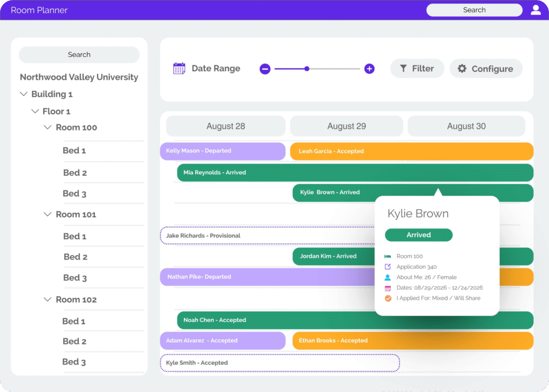Click the I Applied For checkmark icon
The height and width of the screenshot is (392, 549).
pyautogui.click(x=388, y=298)
